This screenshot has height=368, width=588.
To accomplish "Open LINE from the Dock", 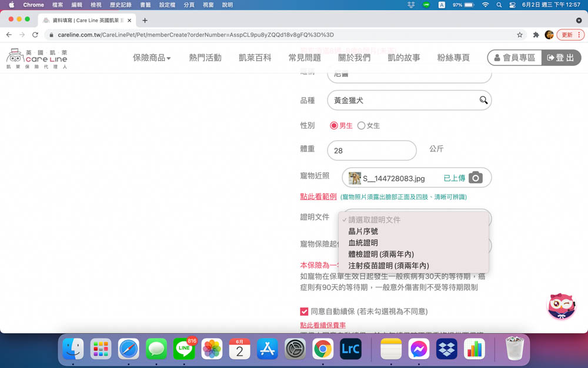I will (184, 349).
